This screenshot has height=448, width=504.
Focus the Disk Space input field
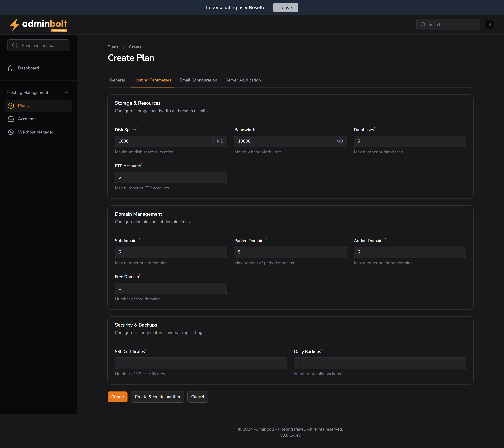click(x=164, y=141)
